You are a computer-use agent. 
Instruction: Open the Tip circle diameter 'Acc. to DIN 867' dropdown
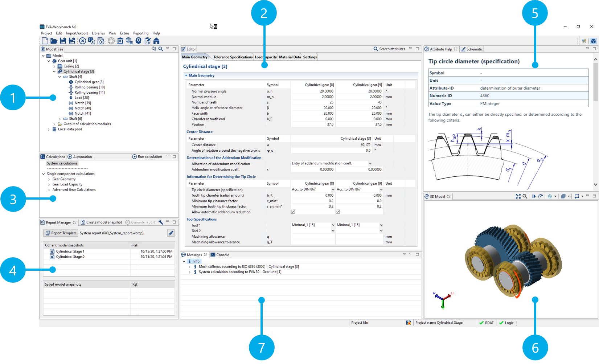(332, 189)
